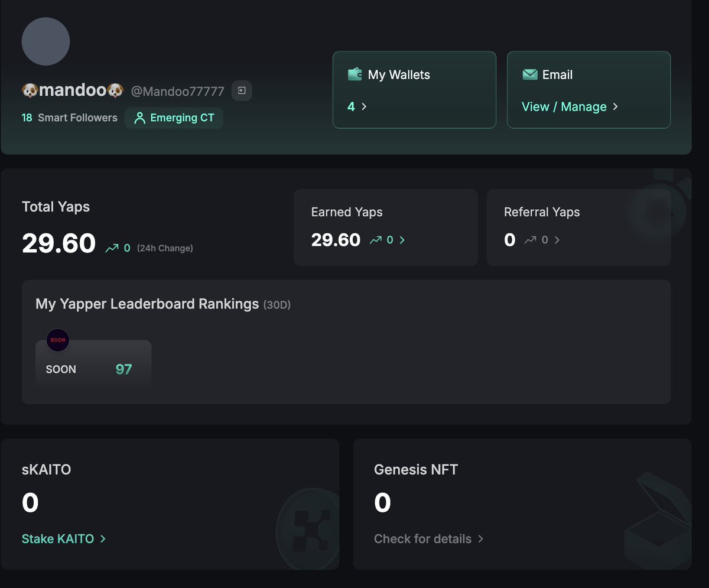The height and width of the screenshot is (588, 709).
Task: Click the person icon in Emerging CT badge
Action: tap(139, 118)
